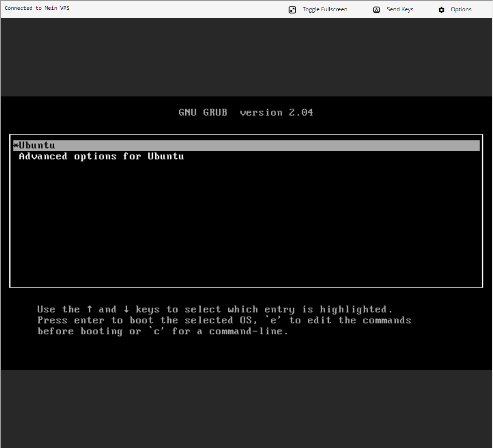
Task: Click the Options gear icon
Action: click(442, 10)
